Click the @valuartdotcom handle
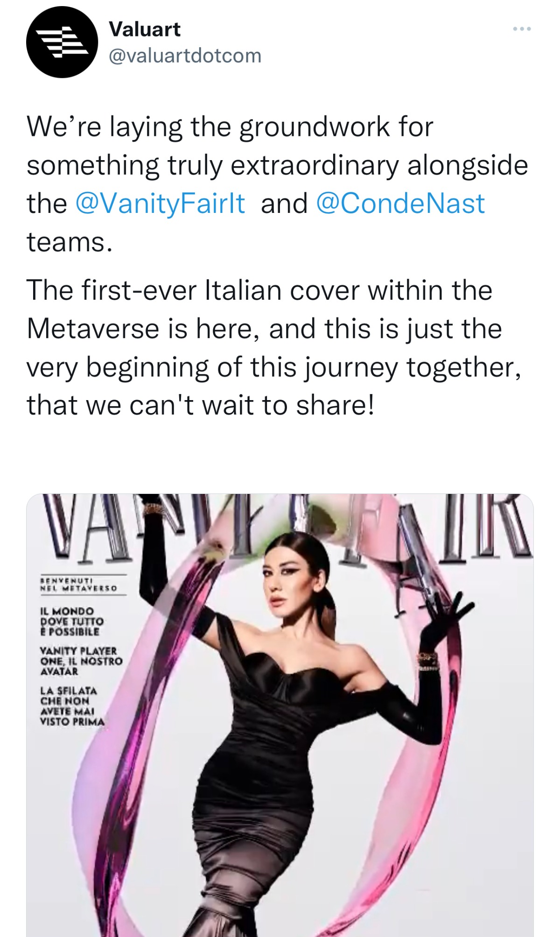 pos(185,56)
